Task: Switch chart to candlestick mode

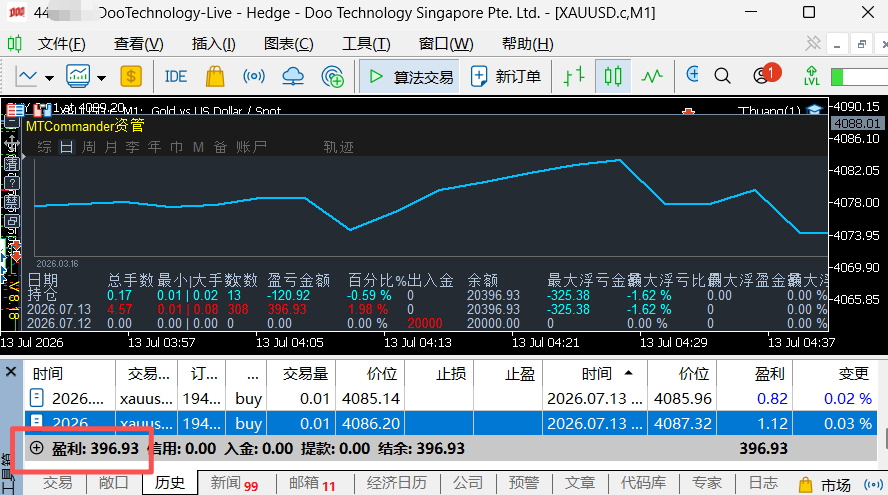Action: pos(613,76)
